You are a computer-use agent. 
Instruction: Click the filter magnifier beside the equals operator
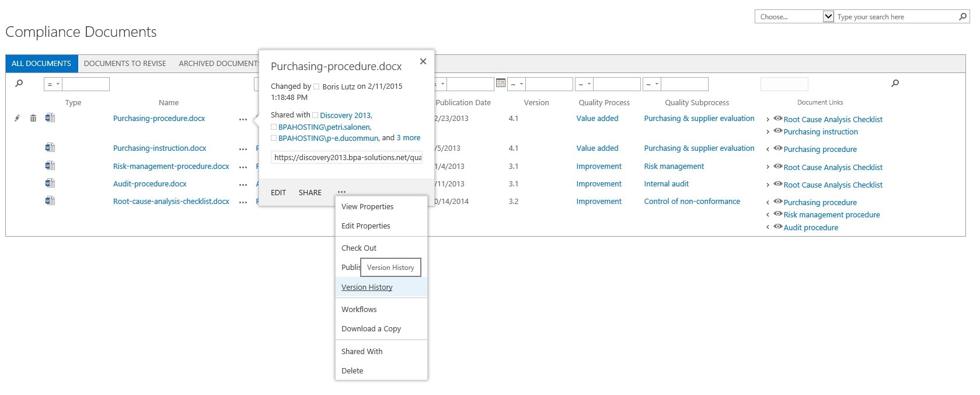[19, 84]
